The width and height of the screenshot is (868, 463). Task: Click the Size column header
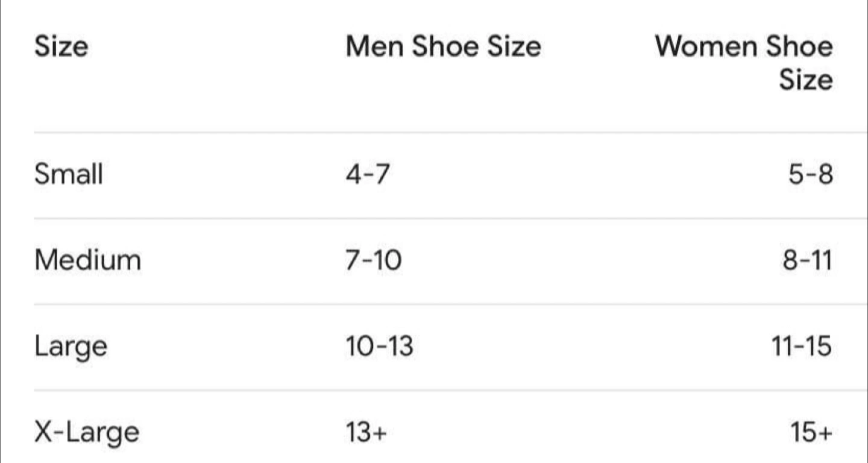click(x=61, y=47)
